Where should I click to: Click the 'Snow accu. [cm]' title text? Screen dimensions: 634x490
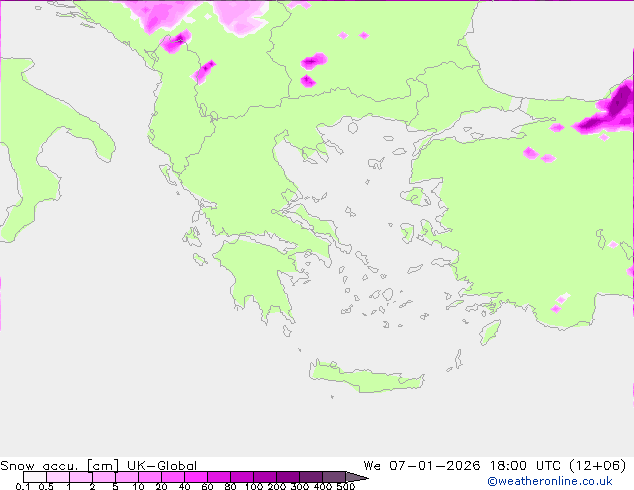pyautogui.click(x=59, y=466)
